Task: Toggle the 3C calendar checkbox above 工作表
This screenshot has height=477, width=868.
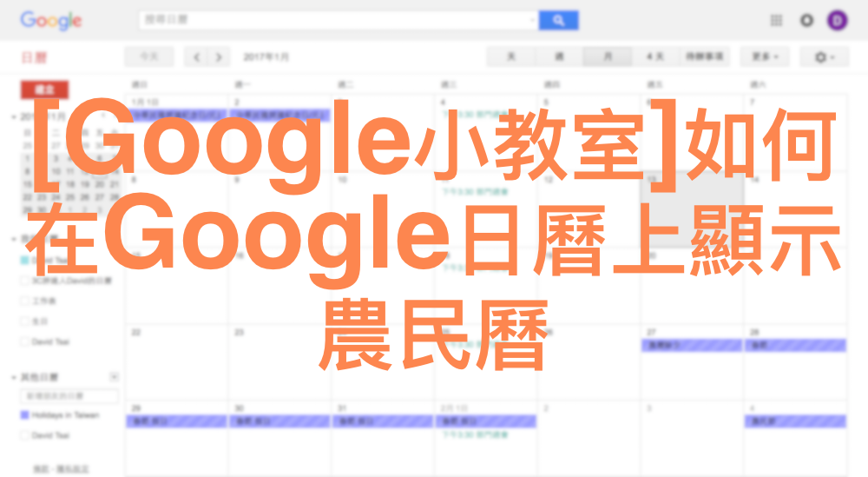Action: (24, 281)
